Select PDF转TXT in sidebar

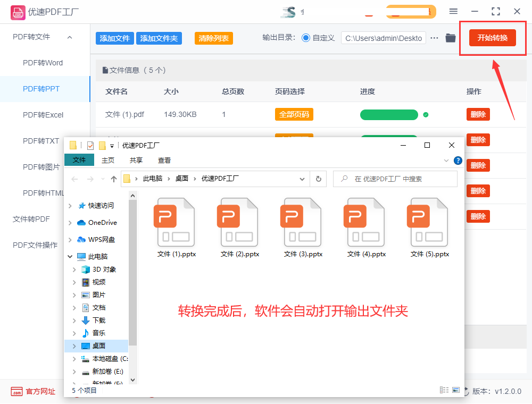[x=41, y=141]
